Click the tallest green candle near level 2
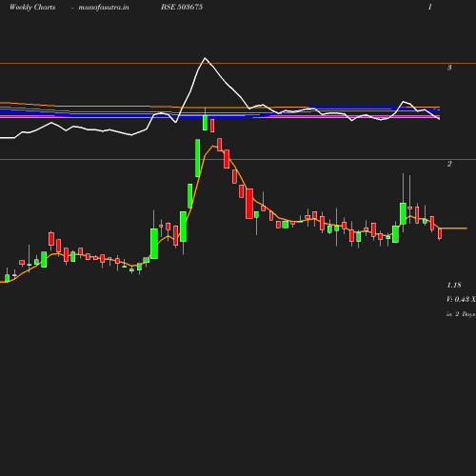 pyautogui.click(x=197, y=158)
